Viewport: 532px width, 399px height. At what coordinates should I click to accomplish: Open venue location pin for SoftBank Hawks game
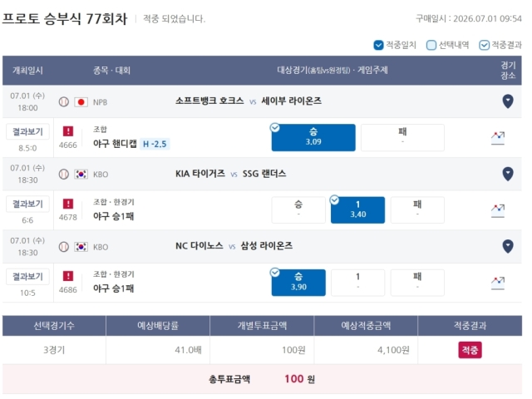point(508,101)
